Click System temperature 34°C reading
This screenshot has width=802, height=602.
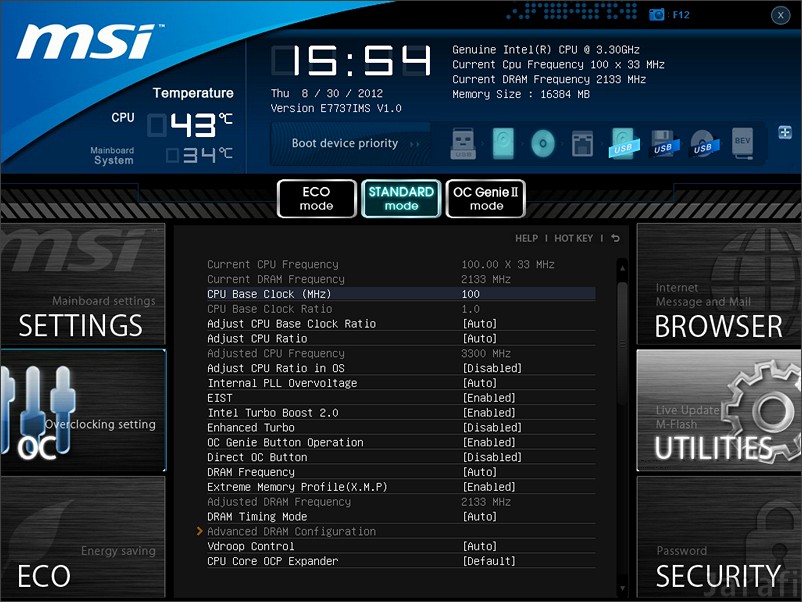coord(199,154)
